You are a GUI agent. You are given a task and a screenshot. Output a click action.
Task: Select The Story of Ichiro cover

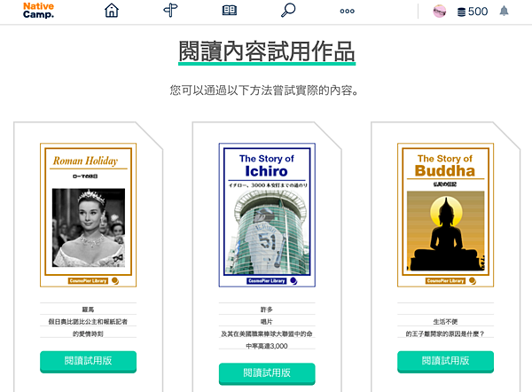click(267, 215)
